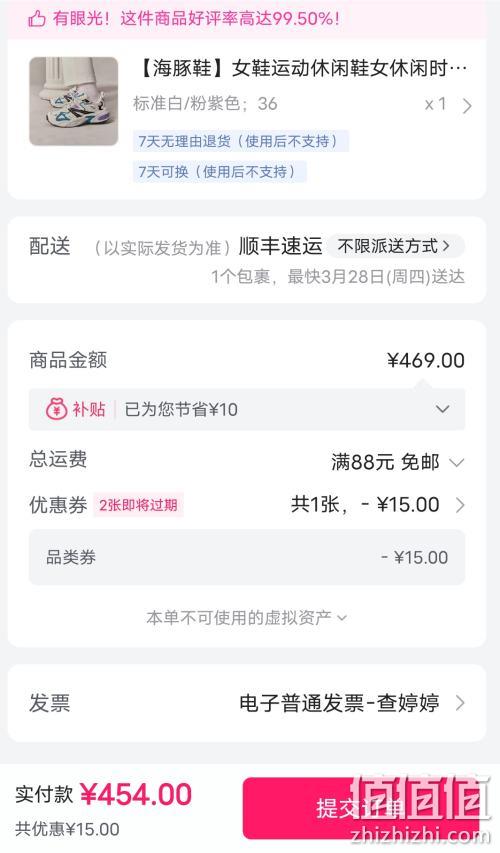This screenshot has width=500, height=853.
Task: Select the 不限派送方式 delivery option
Action: click(396, 246)
